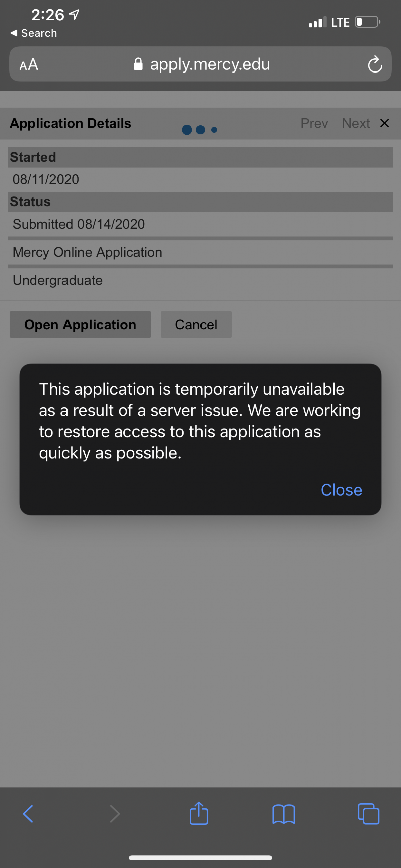This screenshot has height=868, width=401.
Task: Open the bookmarks book icon
Action: [284, 814]
